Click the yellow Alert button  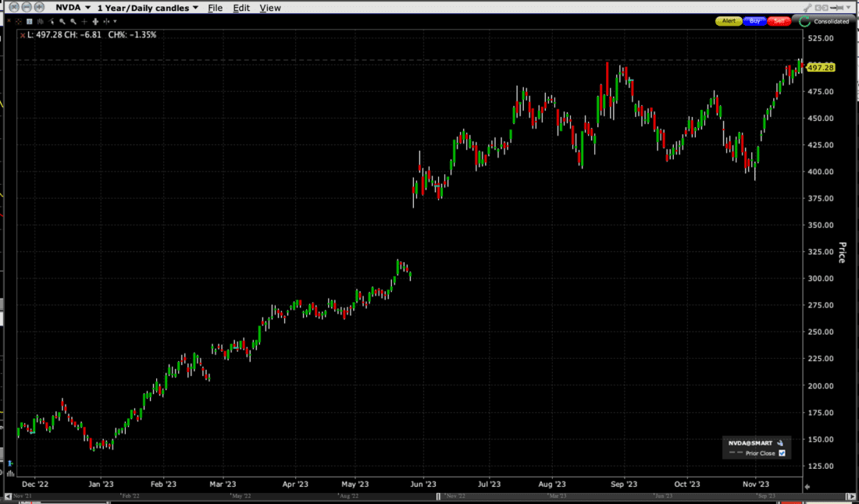(x=729, y=21)
